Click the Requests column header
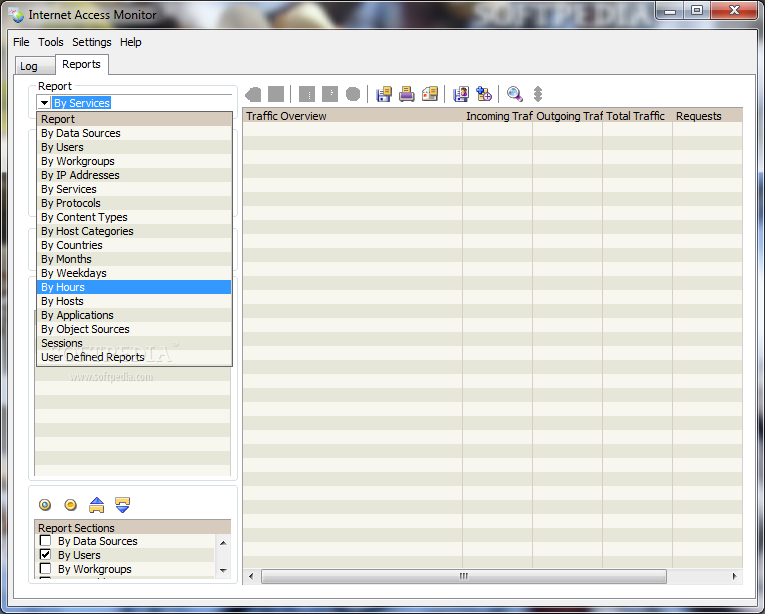 (x=707, y=116)
